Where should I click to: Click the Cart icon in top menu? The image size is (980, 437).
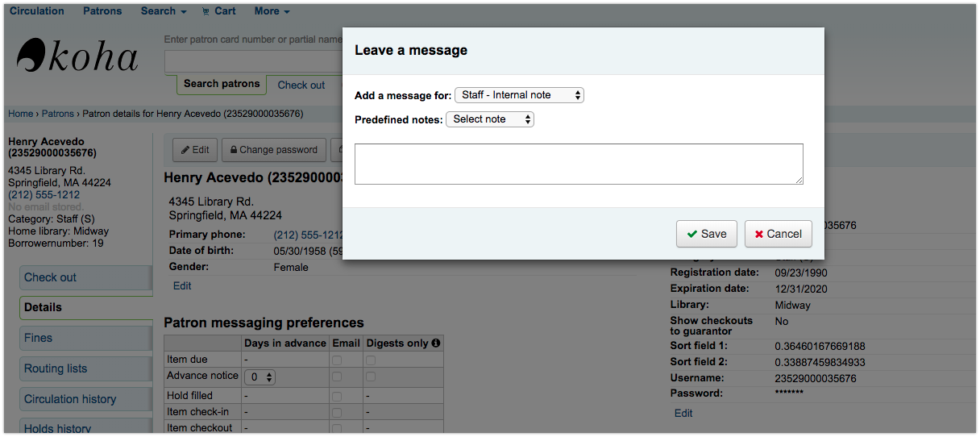(206, 11)
